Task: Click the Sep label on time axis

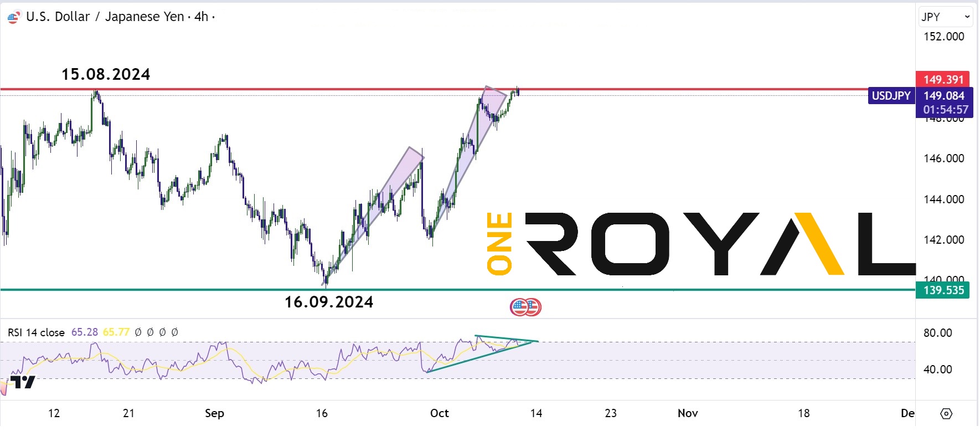Action: pyautogui.click(x=214, y=413)
